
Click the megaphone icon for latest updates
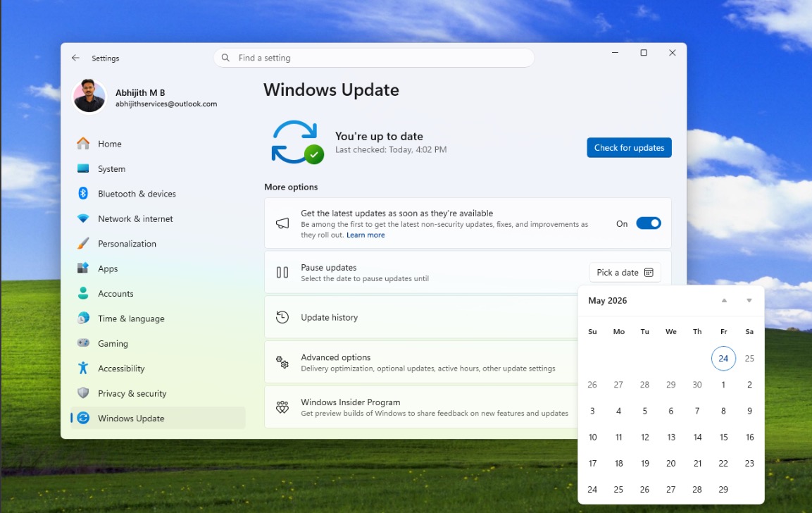click(x=282, y=223)
